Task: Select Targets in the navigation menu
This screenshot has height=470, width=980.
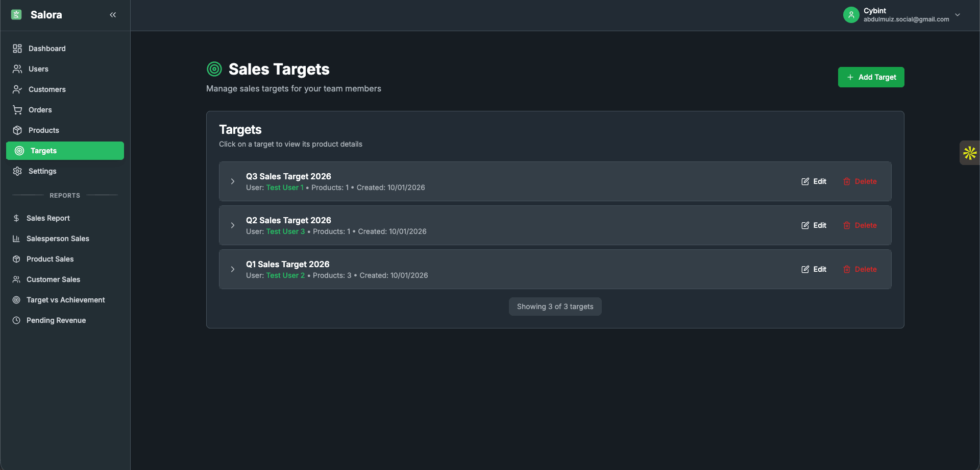Action: [44, 151]
